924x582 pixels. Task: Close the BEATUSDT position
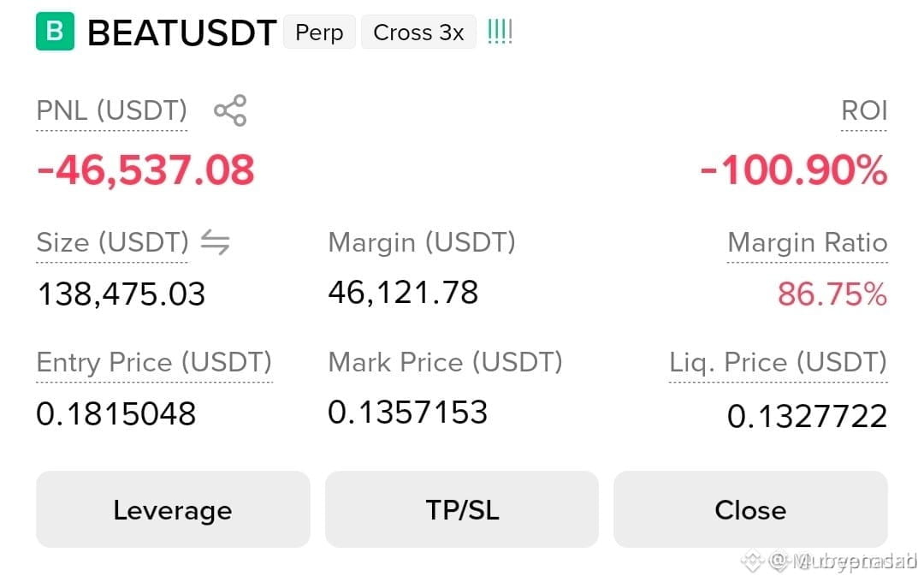coord(750,509)
